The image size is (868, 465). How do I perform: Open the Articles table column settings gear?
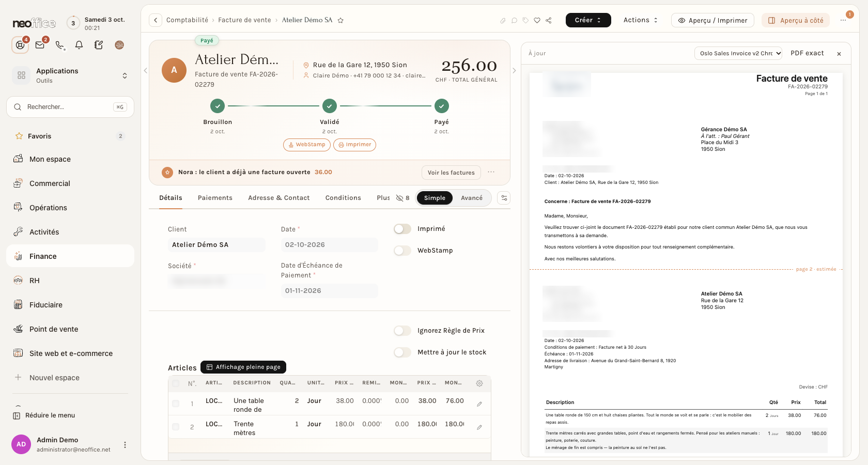point(479,383)
